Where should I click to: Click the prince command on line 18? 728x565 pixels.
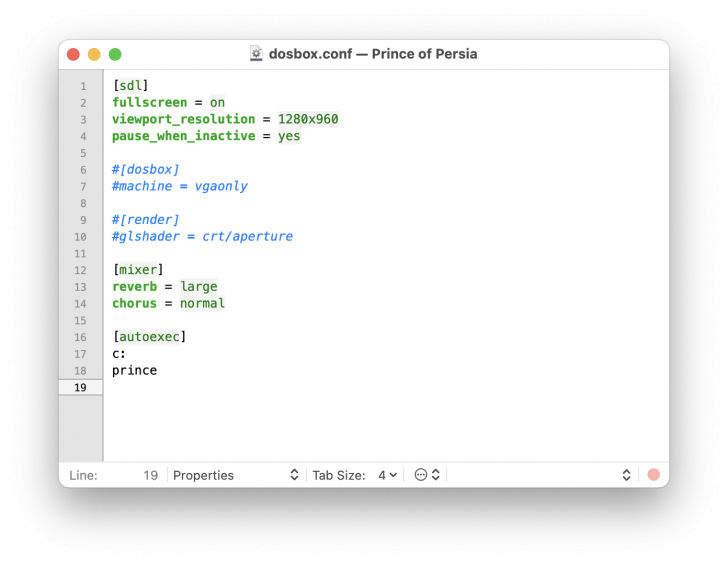point(135,370)
